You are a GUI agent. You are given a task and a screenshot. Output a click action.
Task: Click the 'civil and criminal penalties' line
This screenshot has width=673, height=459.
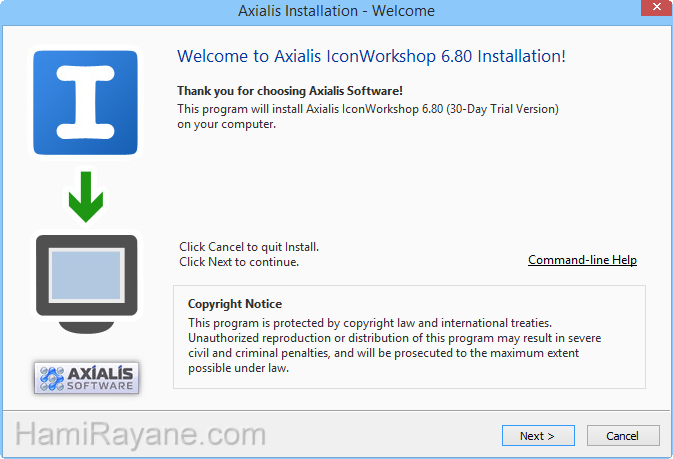click(383, 353)
